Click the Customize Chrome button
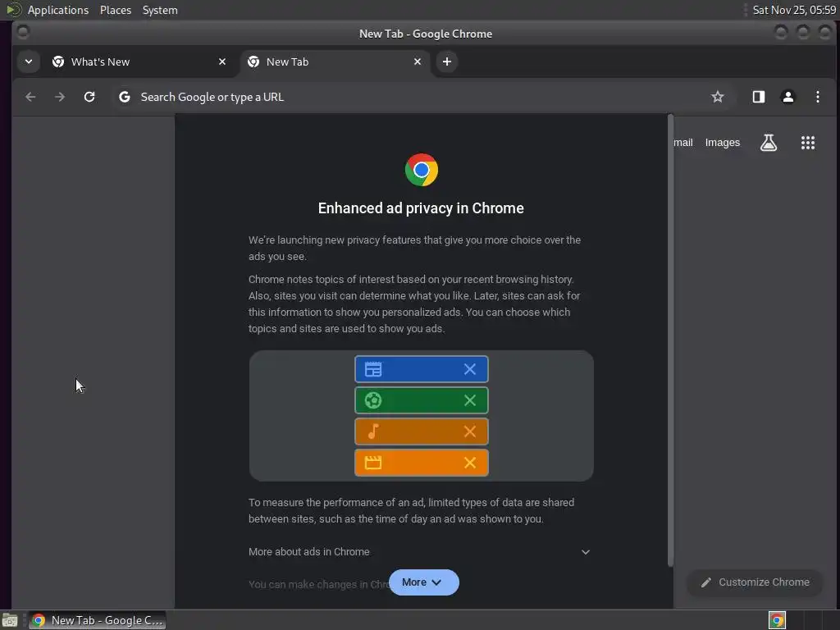 [x=755, y=582]
